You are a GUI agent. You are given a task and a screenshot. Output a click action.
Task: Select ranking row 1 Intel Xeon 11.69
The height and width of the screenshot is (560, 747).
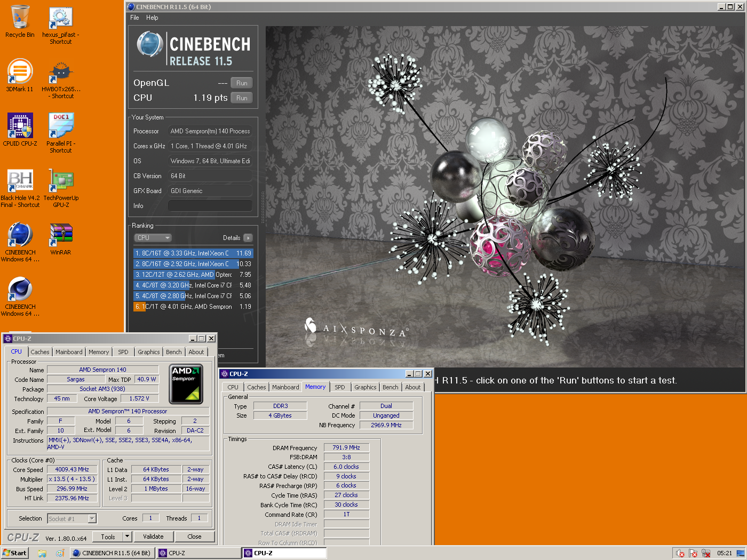click(193, 253)
